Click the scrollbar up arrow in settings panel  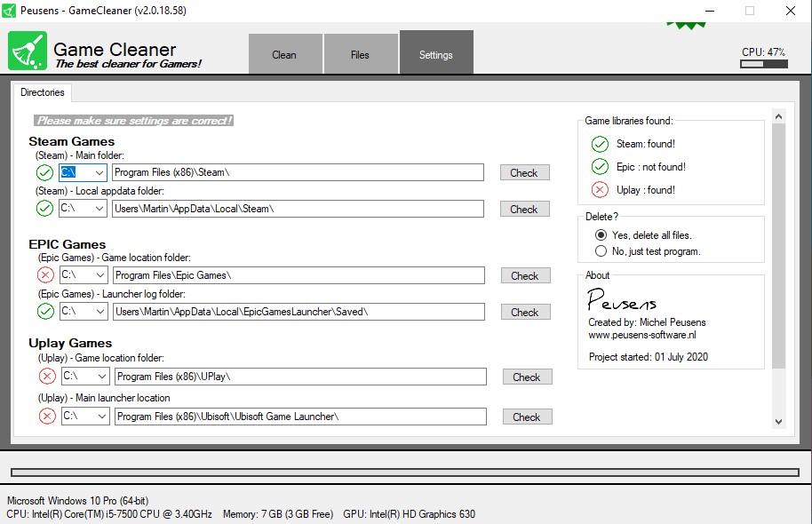[x=778, y=116]
